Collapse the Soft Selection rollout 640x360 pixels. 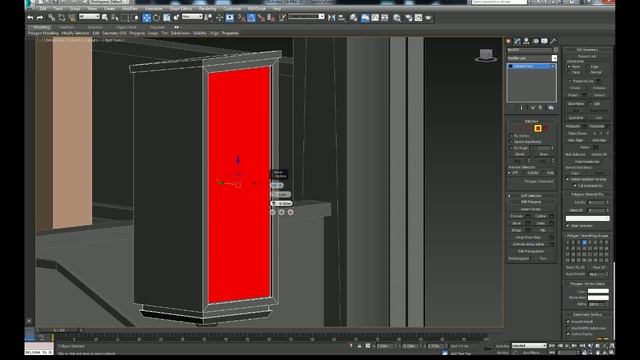click(531, 196)
